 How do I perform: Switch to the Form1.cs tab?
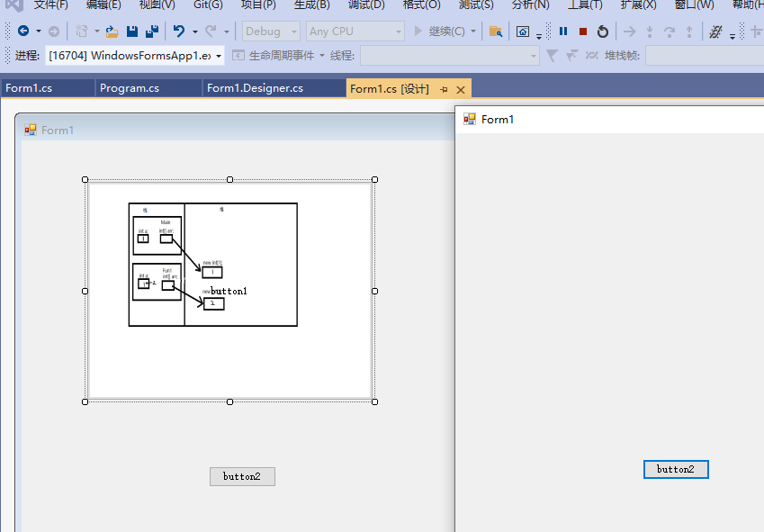[x=48, y=88]
